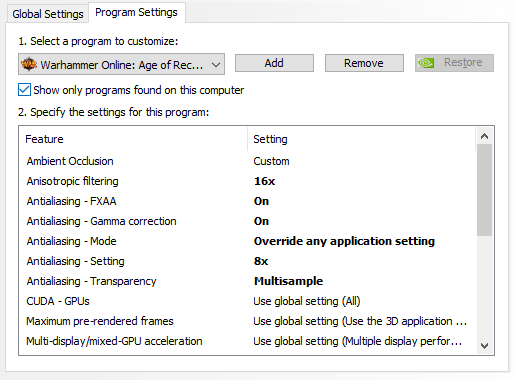The image size is (514, 380).
Task: Switch to the Global Settings tab
Action: click(48, 14)
